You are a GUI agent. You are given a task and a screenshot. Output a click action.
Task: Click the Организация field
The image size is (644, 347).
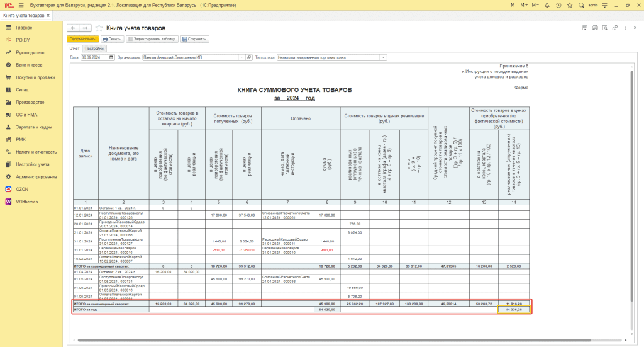point(191,57)
